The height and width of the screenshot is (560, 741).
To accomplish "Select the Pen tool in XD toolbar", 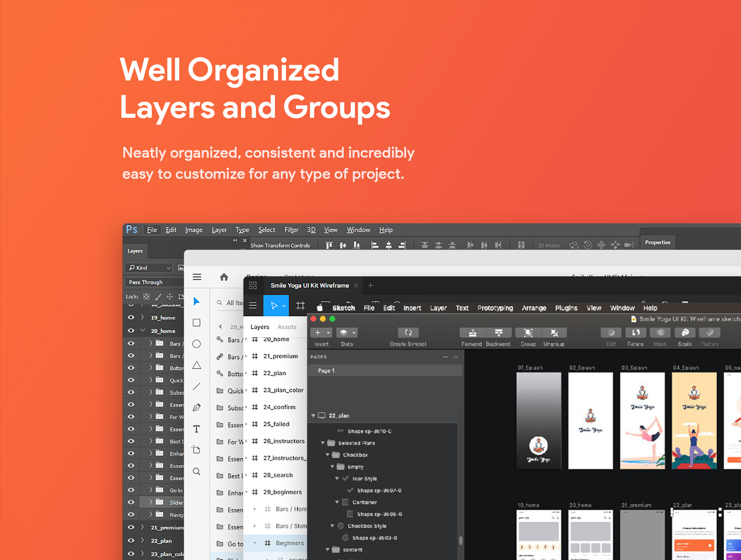I will [x=197, y=407].
